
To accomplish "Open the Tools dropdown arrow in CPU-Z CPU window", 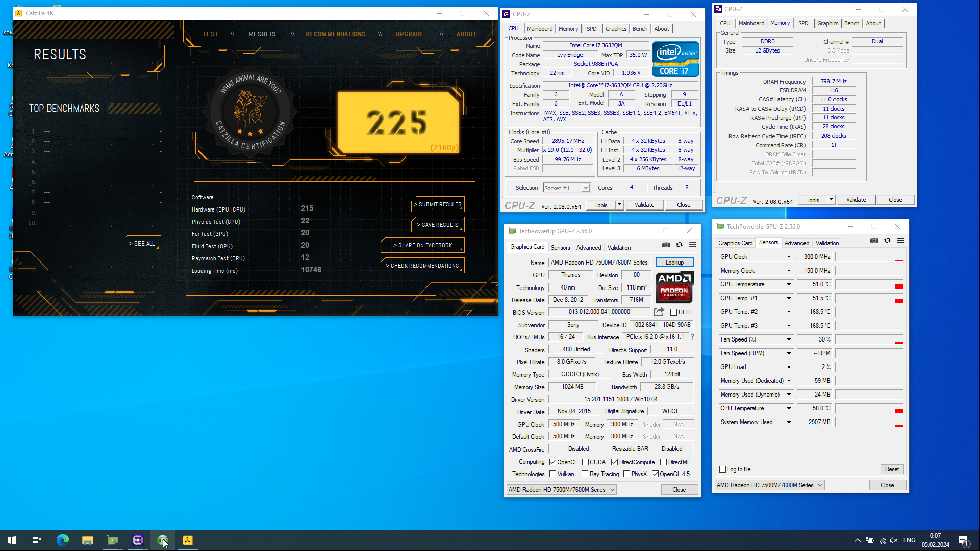I will [x=619, y=205].
